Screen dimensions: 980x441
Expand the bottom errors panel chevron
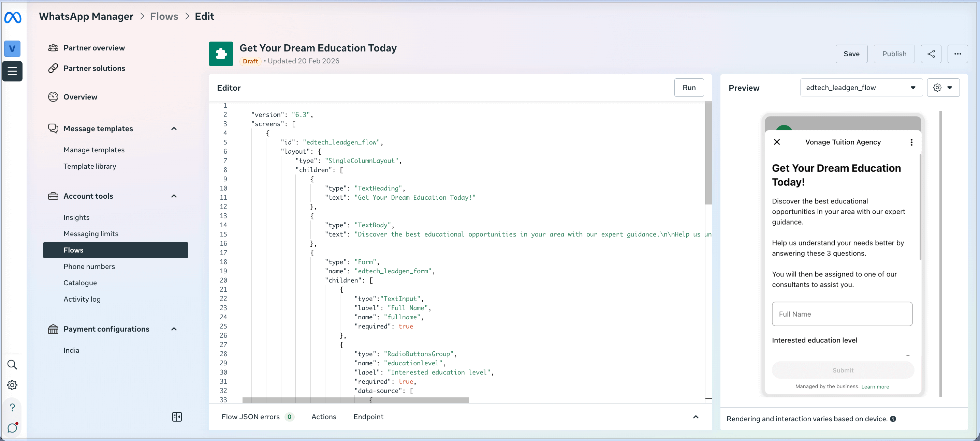point(696,417)
